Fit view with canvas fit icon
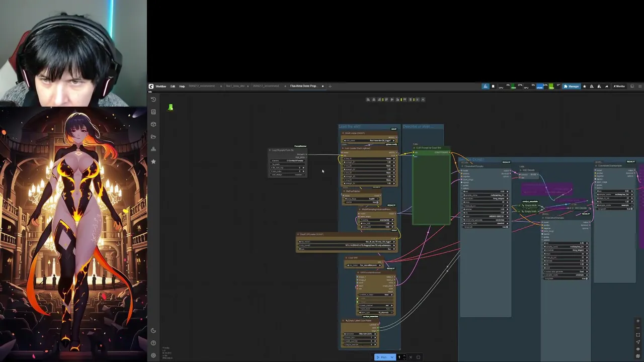644x362 pixels. [x=638, y=335]
